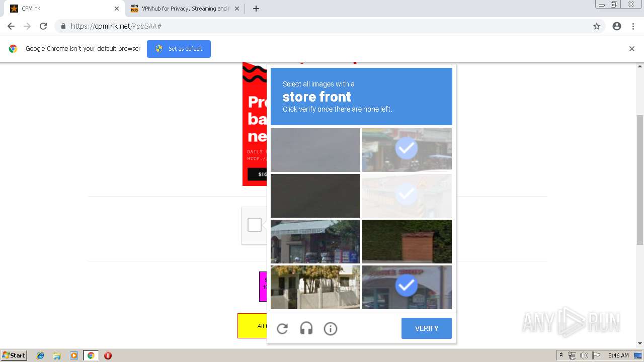Click the black sign-up ad button
Image resolution: width=644 pixels, height=362 pixels.
click(257, 174)
